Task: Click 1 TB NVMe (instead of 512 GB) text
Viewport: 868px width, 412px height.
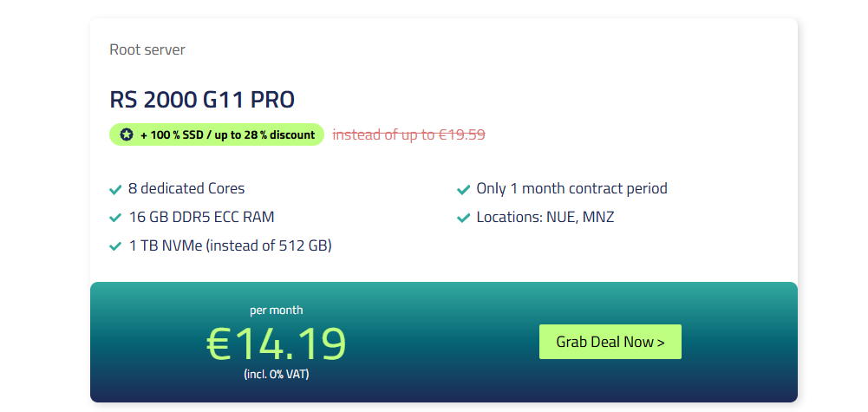Action: [231, 245]
